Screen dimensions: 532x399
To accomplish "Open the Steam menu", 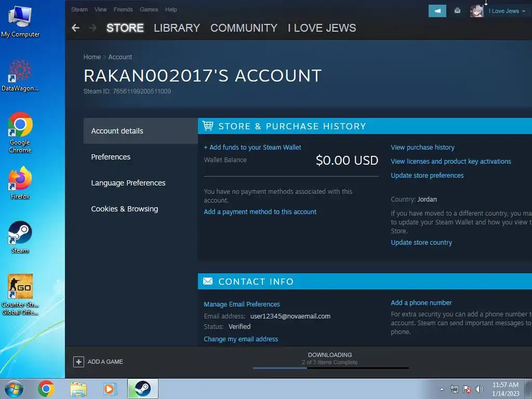I will (79, 9).
